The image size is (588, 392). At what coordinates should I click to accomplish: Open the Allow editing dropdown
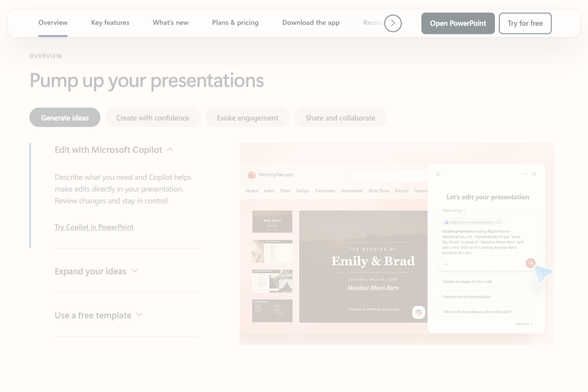coord(454,211)
